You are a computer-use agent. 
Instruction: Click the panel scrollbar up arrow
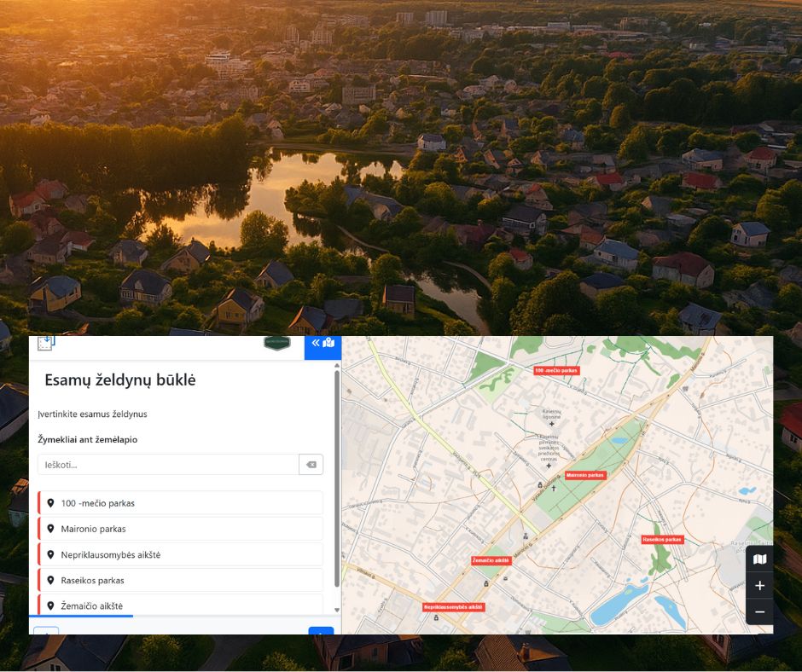point(336,366)
